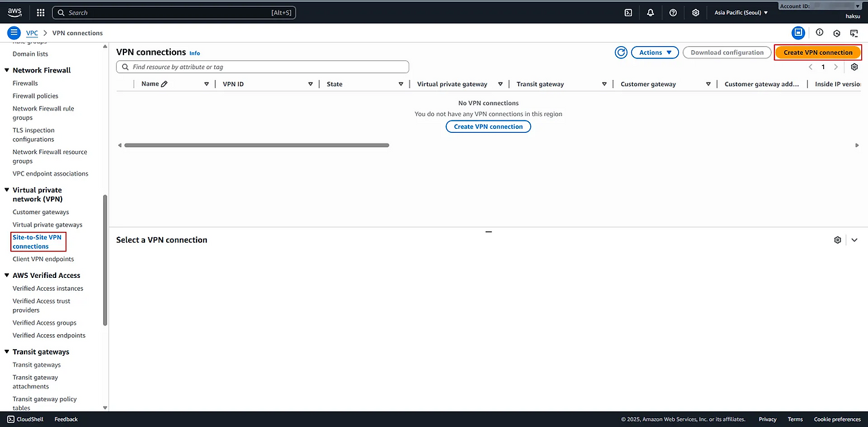Select Site-to-Site VPN connections in sidebar
868x427 pixels.
coord(37,241)
